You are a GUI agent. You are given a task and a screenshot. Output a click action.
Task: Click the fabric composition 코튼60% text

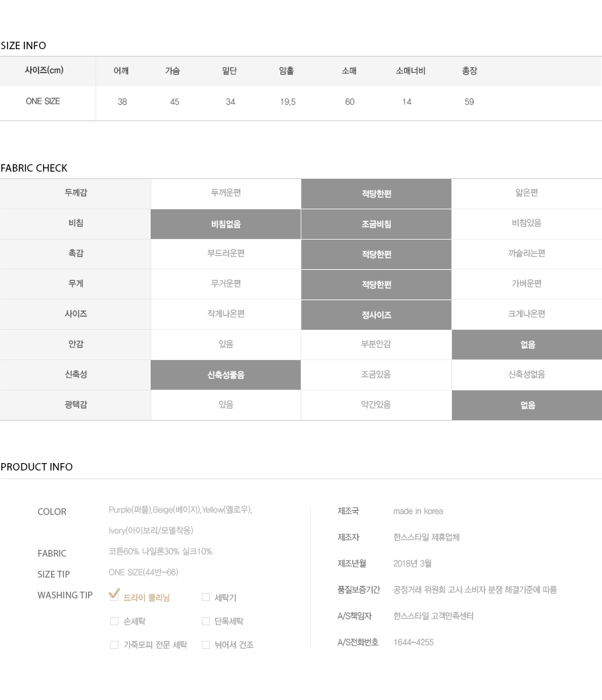point(160,551)
